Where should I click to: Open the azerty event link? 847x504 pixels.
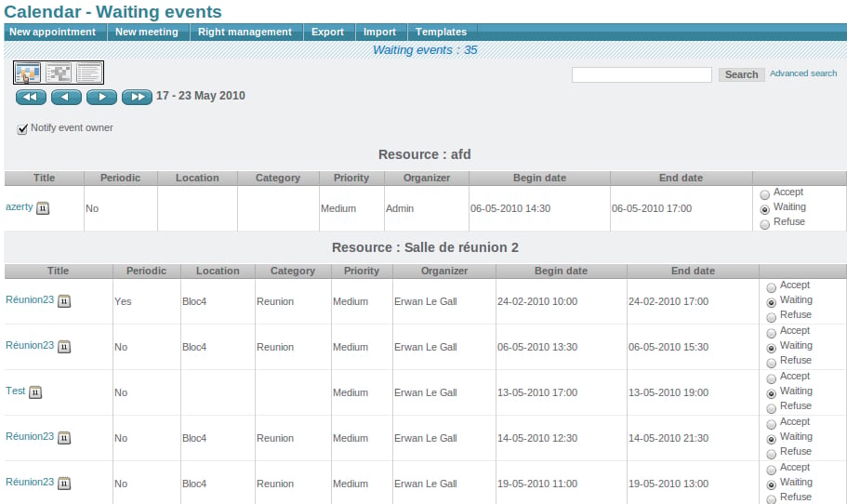pyautogui.click(x=19, y=206)
